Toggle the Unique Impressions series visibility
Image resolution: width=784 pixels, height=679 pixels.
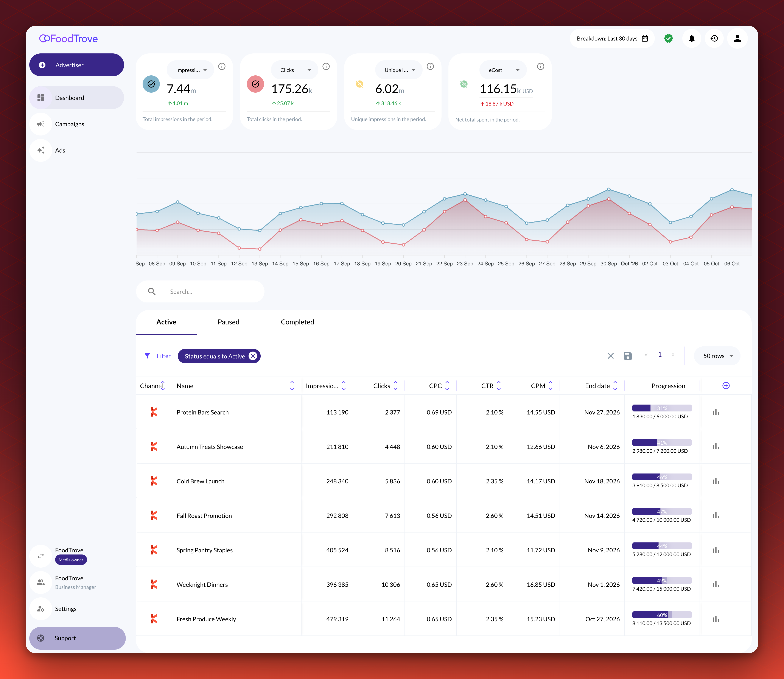point(360,84)
